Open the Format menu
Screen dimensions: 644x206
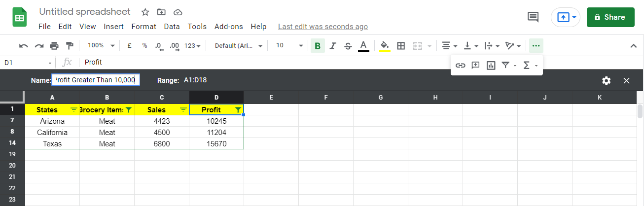[143, 27]
